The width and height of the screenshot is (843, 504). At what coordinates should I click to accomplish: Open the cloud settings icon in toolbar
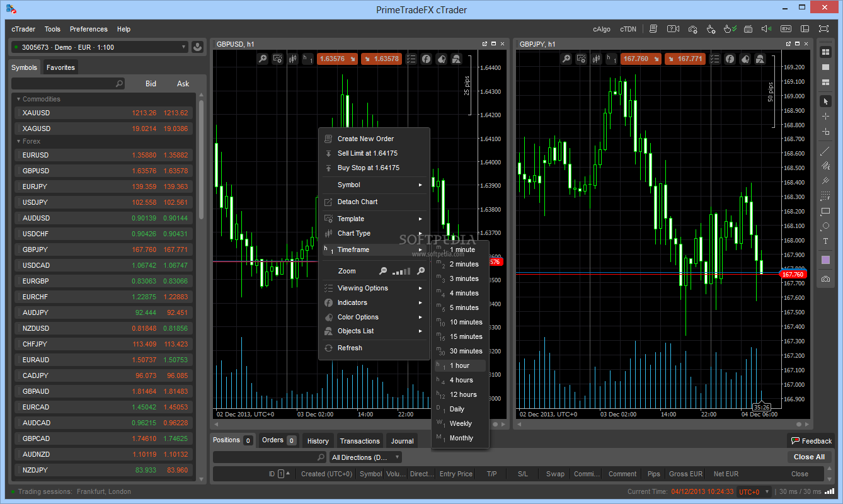click(x=692, y=29)
